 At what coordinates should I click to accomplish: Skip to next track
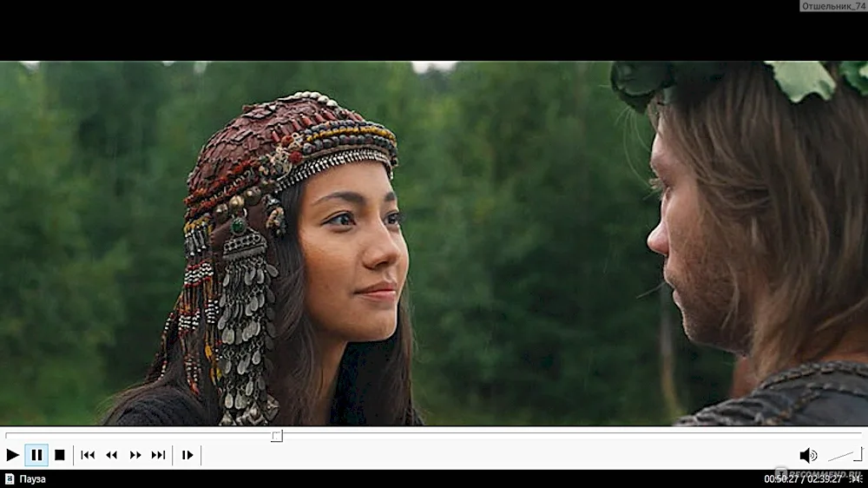[x=158, y=455]
